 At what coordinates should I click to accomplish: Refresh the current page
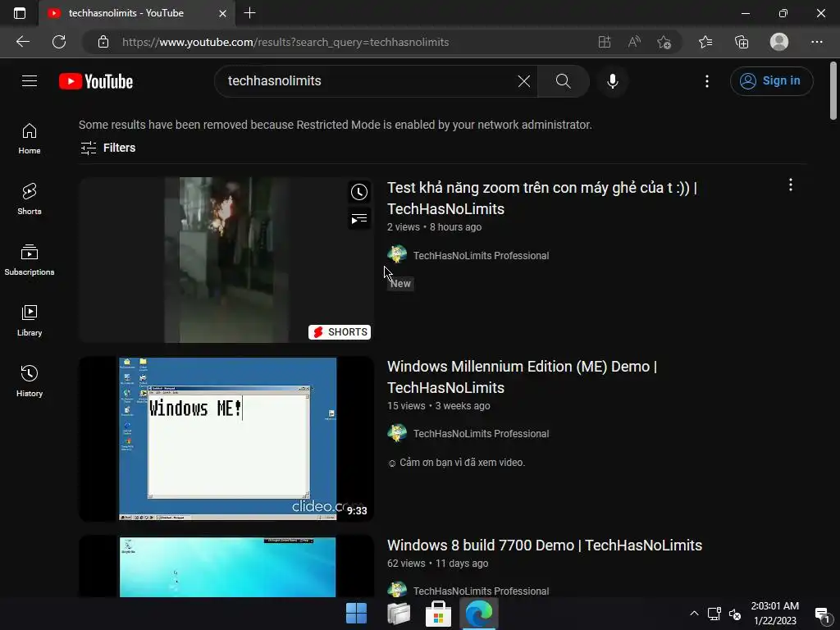click(x=59, y=42)
